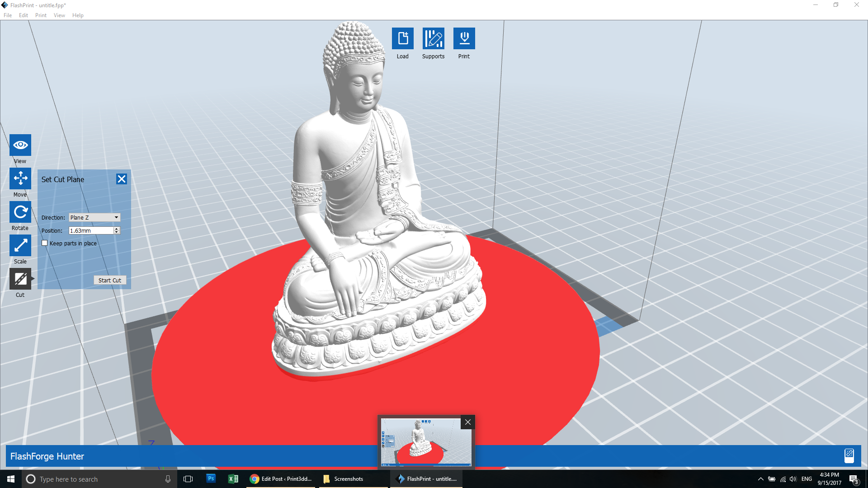Open the Screenshots folder taskbar item
This screenshot has width=868, height=488.
[353, 479]
